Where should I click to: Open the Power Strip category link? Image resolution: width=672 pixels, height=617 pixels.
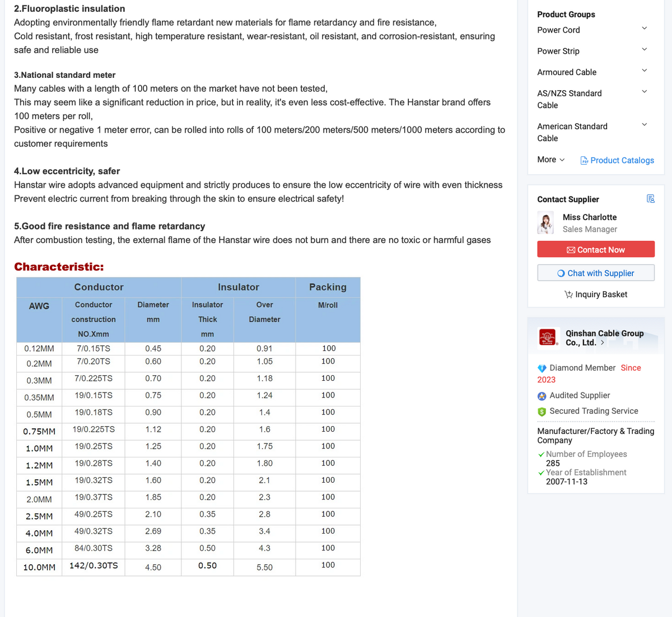(558, 51)
